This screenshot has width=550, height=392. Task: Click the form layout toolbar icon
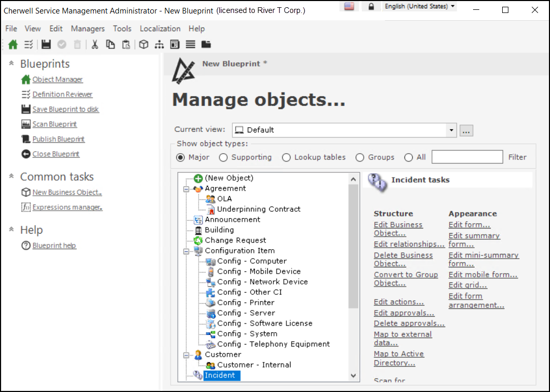click(175, 45)
